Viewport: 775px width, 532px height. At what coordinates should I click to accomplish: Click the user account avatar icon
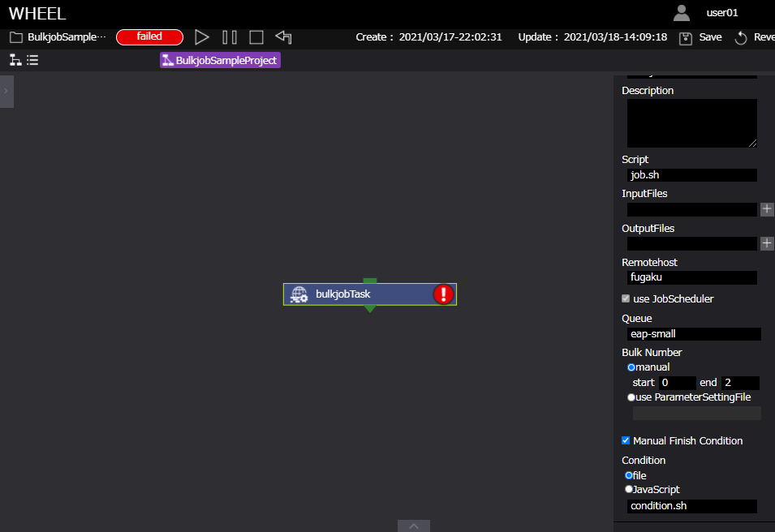[x=682, y=13]
